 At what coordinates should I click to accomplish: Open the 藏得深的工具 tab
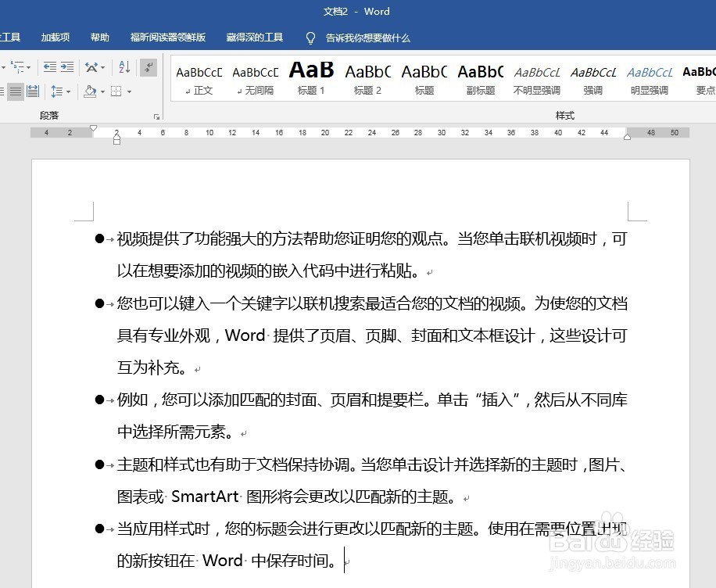click(x=254, y=38)
